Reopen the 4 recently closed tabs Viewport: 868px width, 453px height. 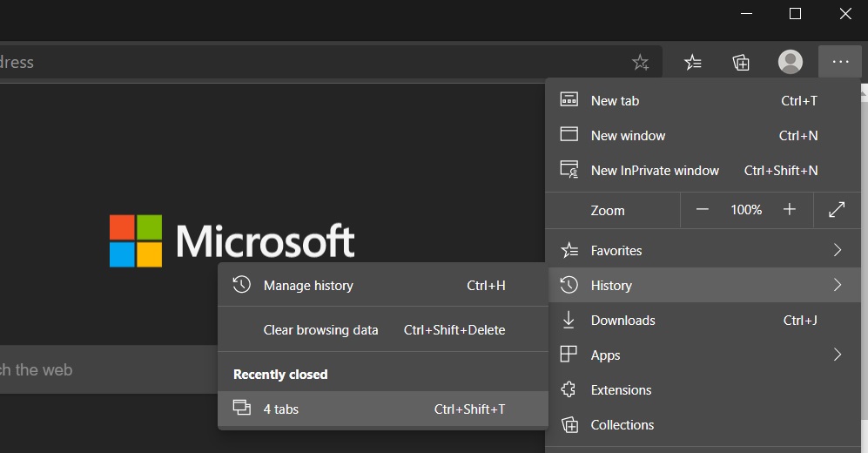click(x=281, y=409)
